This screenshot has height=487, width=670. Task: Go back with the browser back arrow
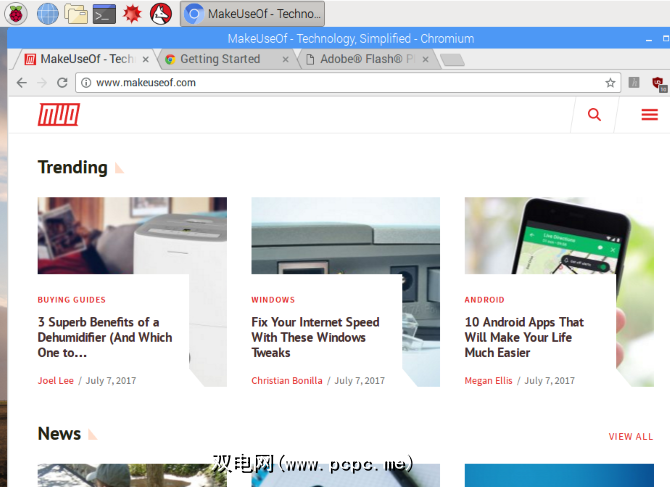22,82
